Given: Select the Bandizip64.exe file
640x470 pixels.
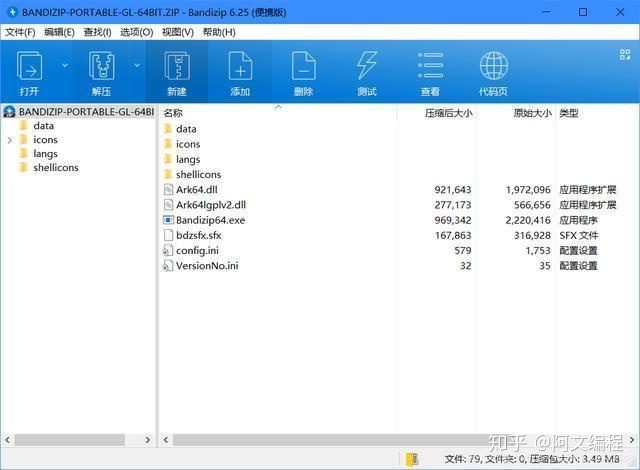Looking at the screenshot, I should point(210,220).
